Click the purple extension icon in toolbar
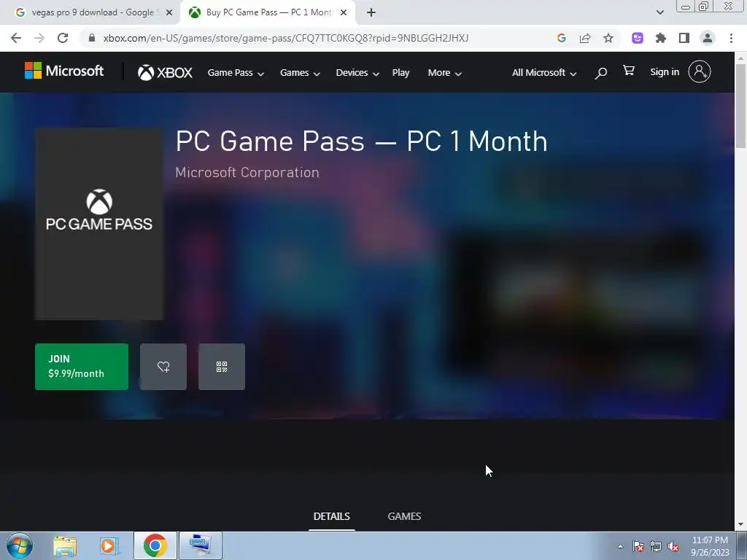Viewport: 747px width, 560px height. click(x=638, y=38)
